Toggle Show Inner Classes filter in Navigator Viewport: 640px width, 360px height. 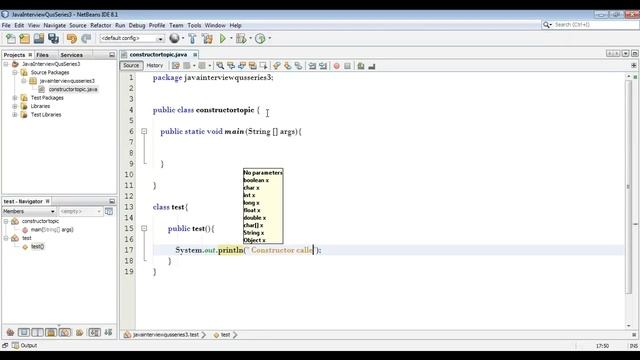65,332
